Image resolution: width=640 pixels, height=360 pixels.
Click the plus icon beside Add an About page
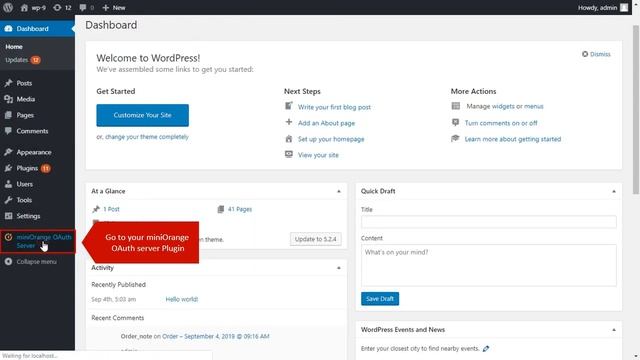(289, 122)
